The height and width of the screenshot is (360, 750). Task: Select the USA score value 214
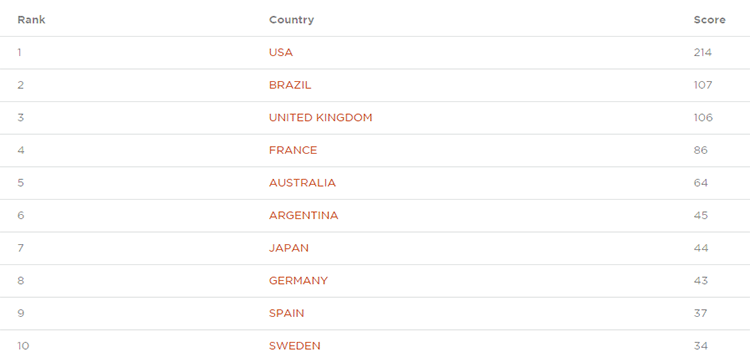(x=703, y=53)
